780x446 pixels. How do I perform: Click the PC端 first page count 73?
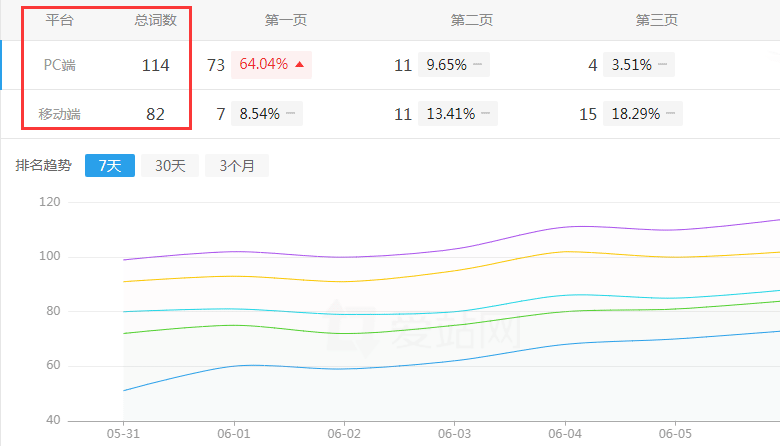click(x=215, y=65)
